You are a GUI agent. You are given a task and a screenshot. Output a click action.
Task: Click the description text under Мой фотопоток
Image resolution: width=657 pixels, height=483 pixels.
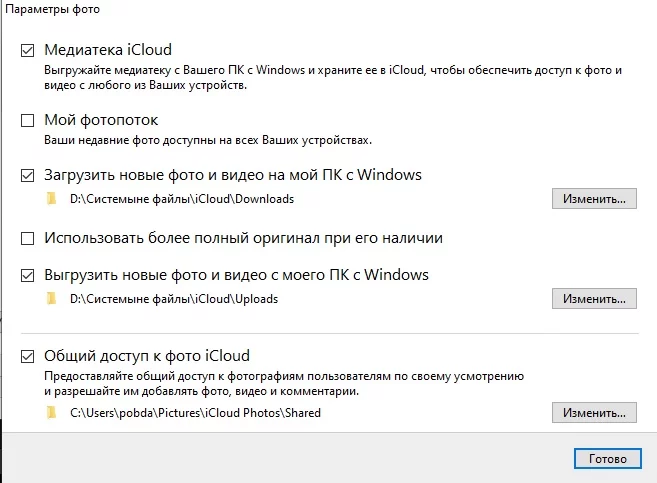click(208, 140)
